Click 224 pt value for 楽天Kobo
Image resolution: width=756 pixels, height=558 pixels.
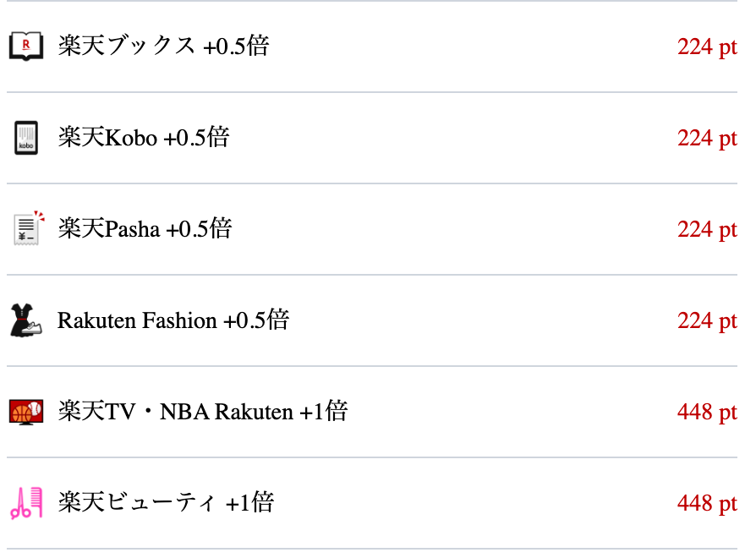coord(707,139)
